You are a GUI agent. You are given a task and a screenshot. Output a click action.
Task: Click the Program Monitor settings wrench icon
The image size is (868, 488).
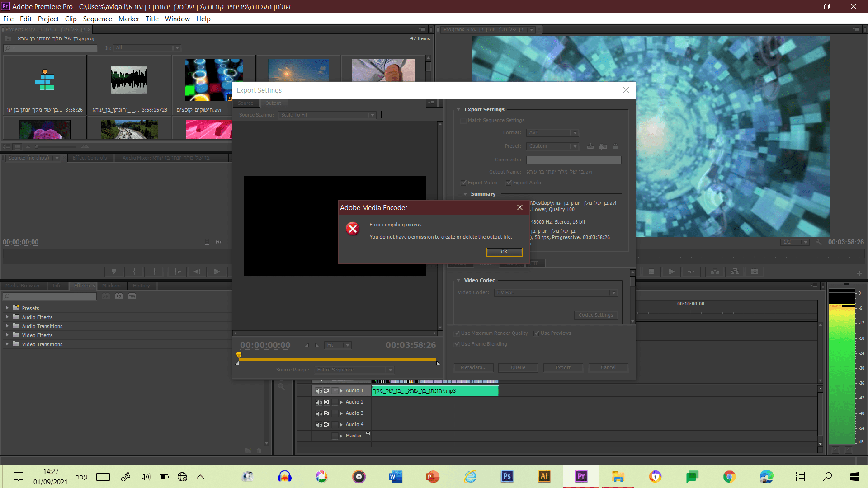click(x=818, y=242)
